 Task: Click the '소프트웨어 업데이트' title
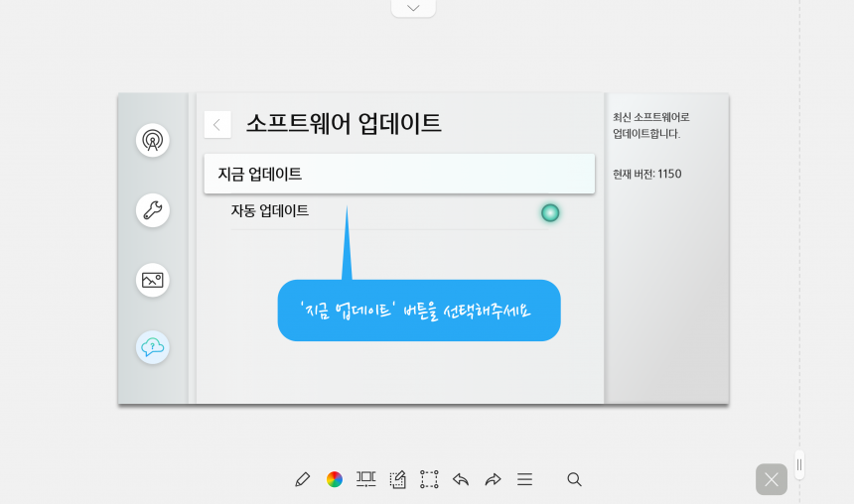tap(344, 123)
